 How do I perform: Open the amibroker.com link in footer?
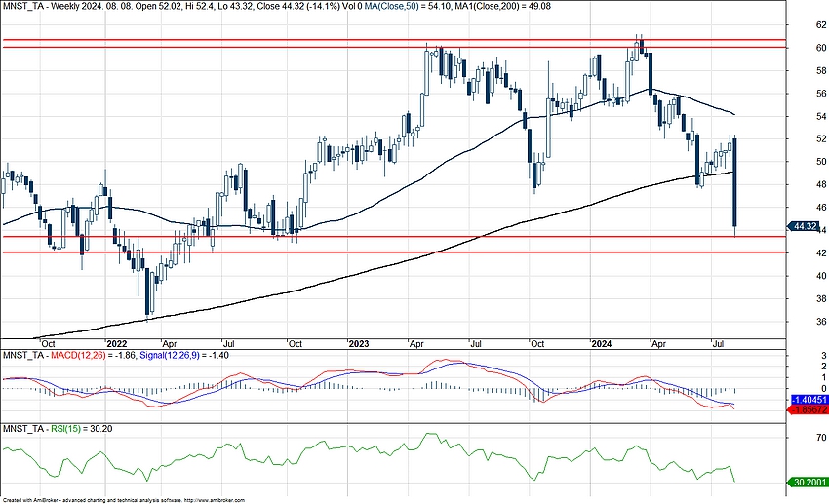click(214, 499)
